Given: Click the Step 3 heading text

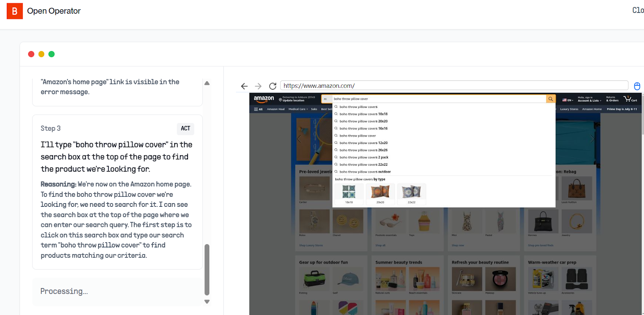Looking at the screenshot, I should tap(51, 128).
